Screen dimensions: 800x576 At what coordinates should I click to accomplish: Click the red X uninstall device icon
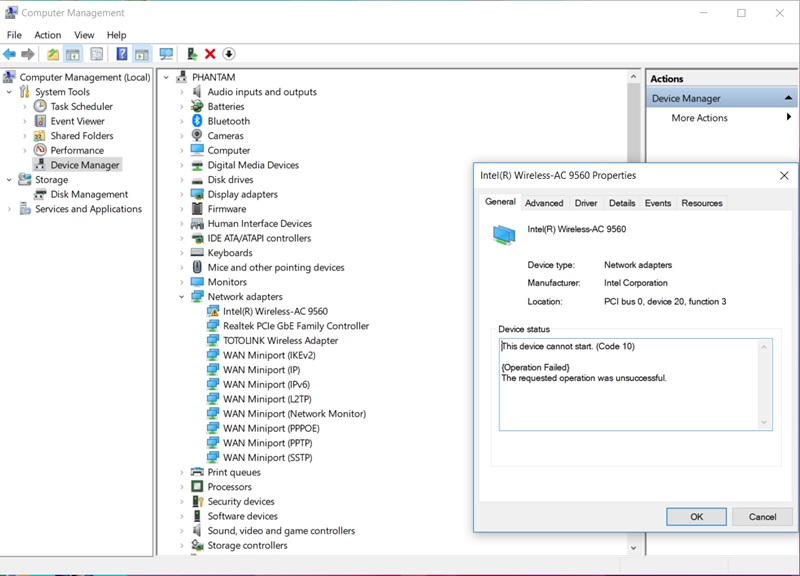[210, 54]
